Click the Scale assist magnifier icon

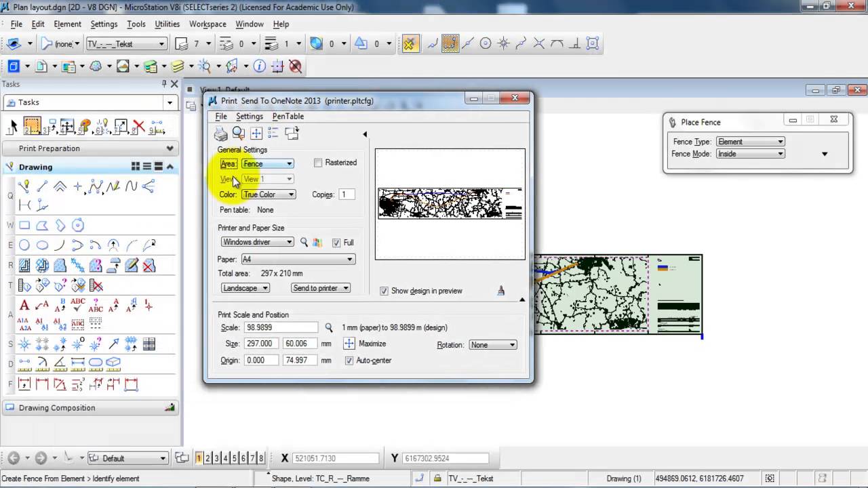[329, 327]
